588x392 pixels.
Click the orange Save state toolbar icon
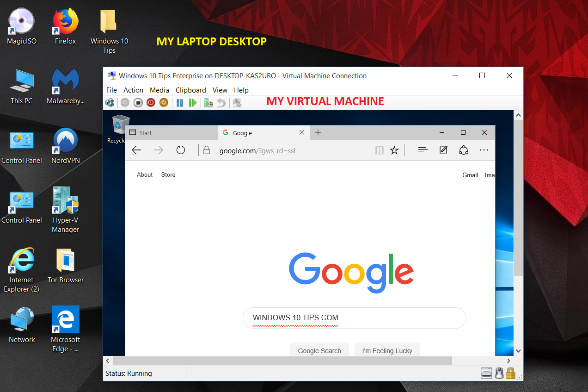164,103
